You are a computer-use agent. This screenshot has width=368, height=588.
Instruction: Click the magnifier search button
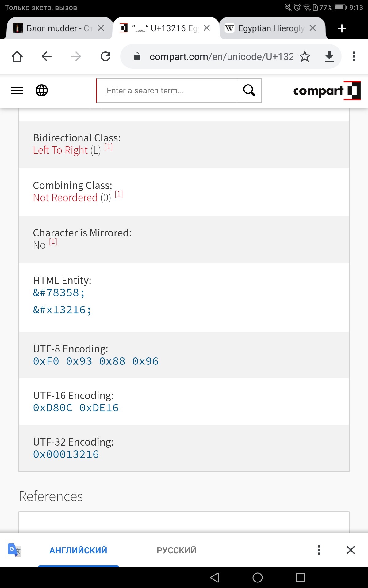249,91
